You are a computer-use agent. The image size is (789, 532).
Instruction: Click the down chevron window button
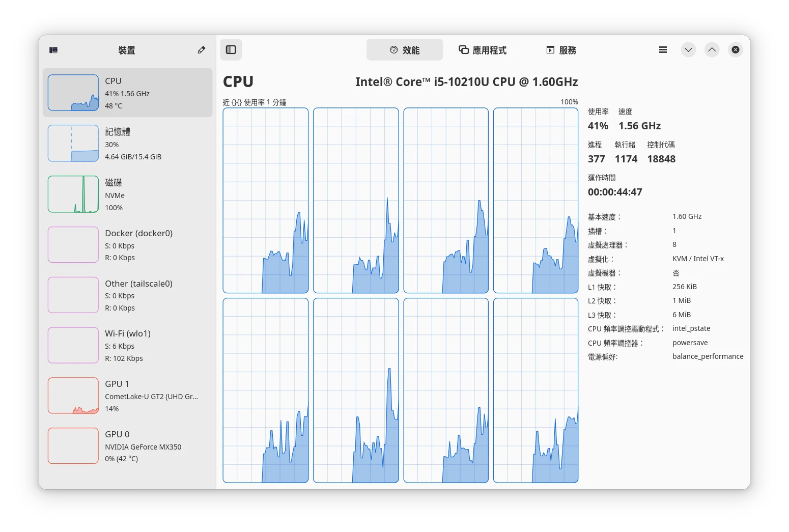click(688, 50)
